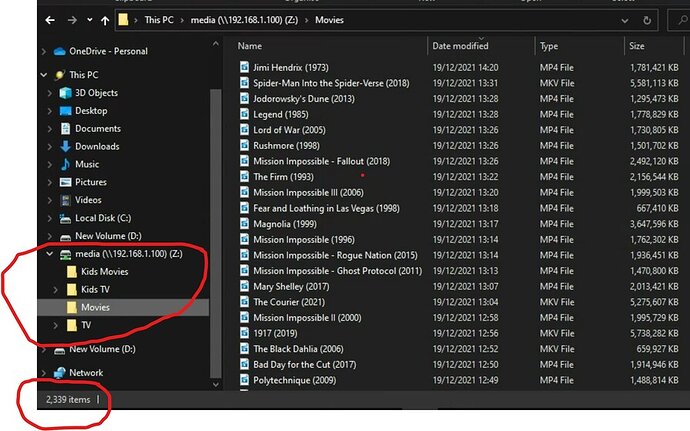Open the Music note icon

click(65, 164)
